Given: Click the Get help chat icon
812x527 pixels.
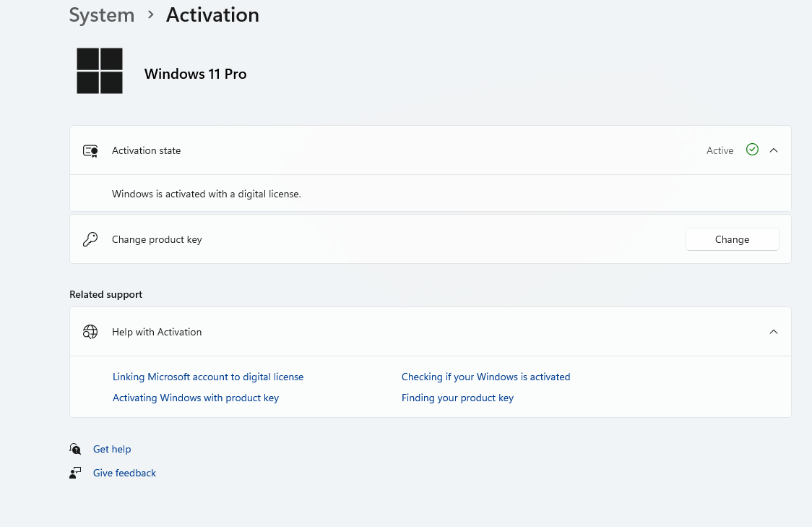Looking at the screenshot, I should click(75, 449).
